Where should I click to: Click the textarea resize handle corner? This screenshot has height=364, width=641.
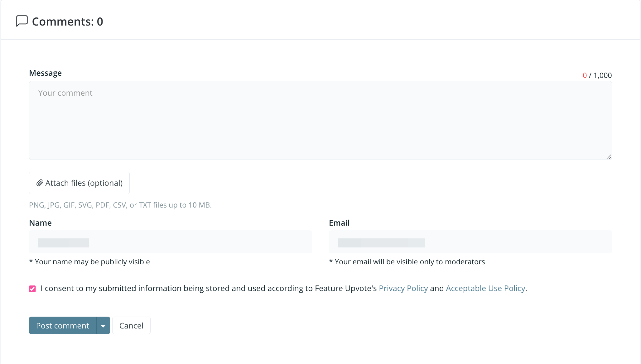pos(609,157)
